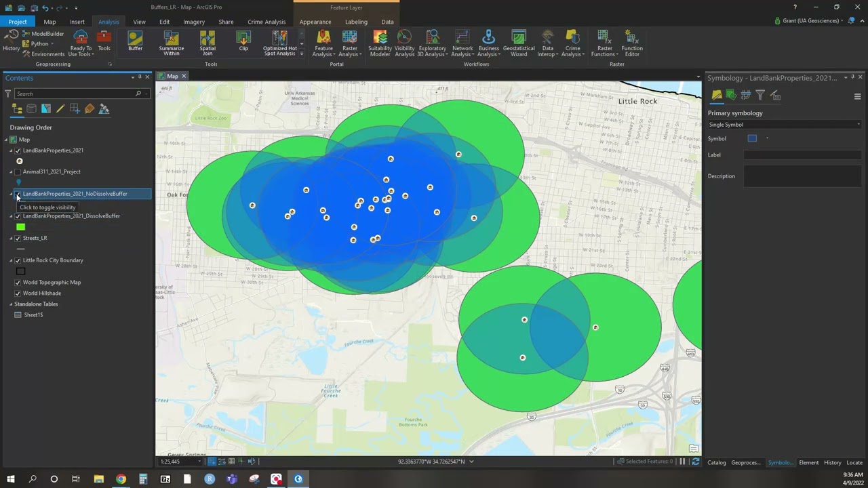The width and height of the screenshot is (868, 488).
Task: Open the Spatial Join tool
Action: pyautogui.click(x=208, y=43)
